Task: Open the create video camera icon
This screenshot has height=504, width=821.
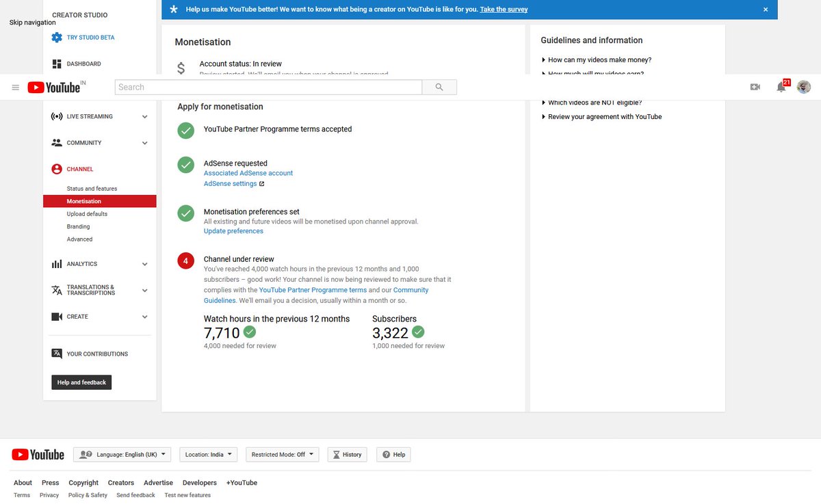Action: coord(755,87)
